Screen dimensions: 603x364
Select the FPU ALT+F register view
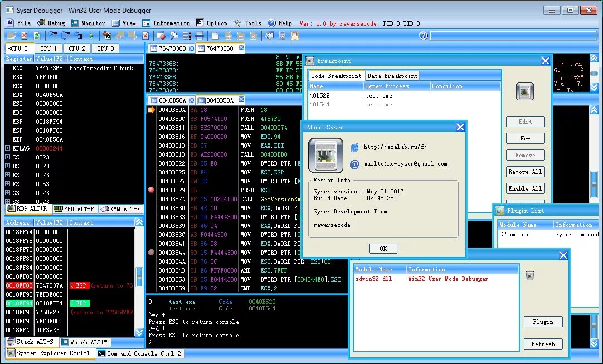(75, 208)
